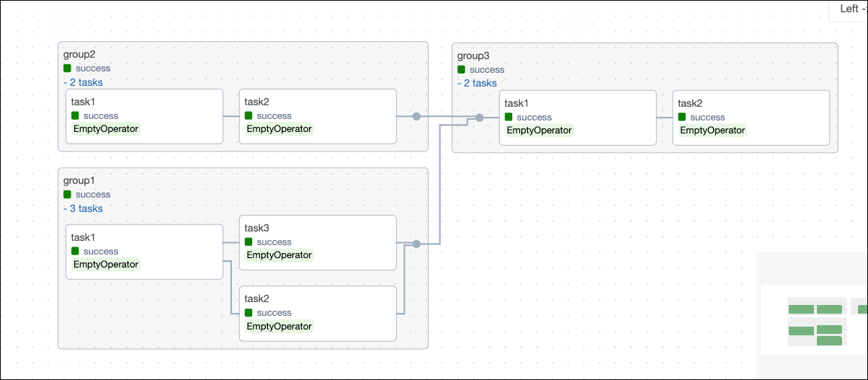Select the task1 node inside group1
Image resolution: width=868 pixels, height=380 pixels.
[x=144, y=252]
